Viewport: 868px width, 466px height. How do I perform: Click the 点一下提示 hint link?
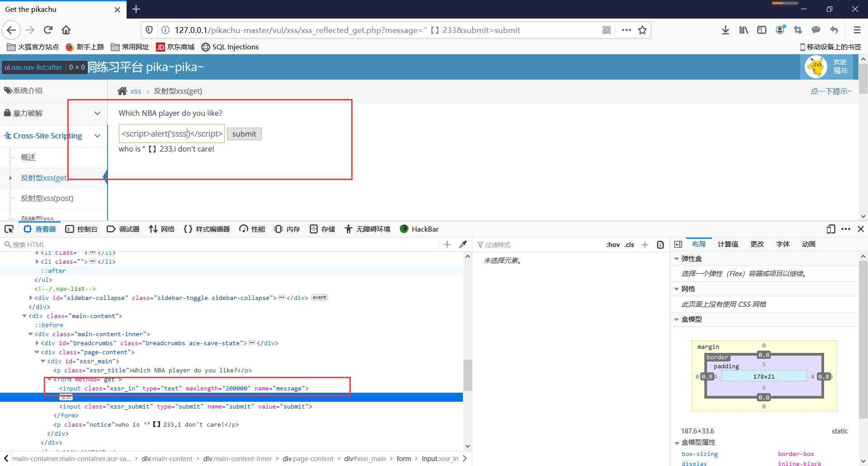click(830, 91)
